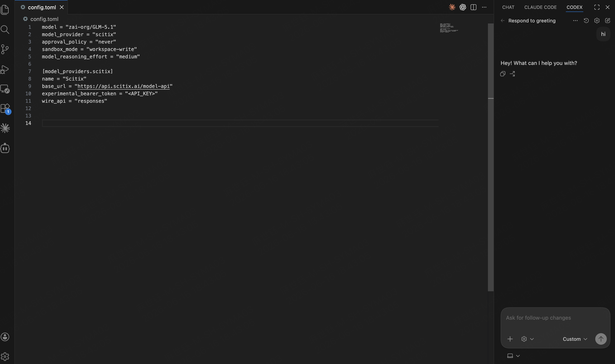Screen dimensions: 615x364
Task: Click line 4 sandbox_mode text
Action: coord(89,49)
